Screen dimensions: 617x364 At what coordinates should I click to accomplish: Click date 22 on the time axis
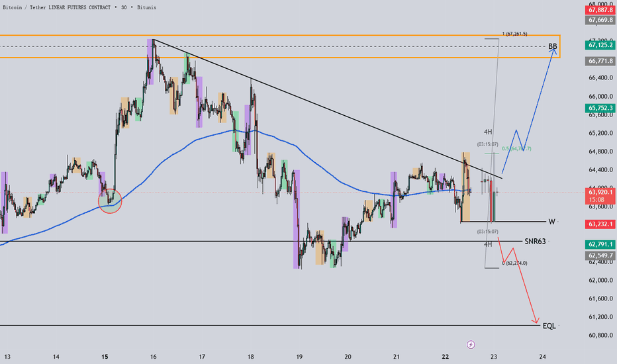pyautogui.click(x=445, y=357)
